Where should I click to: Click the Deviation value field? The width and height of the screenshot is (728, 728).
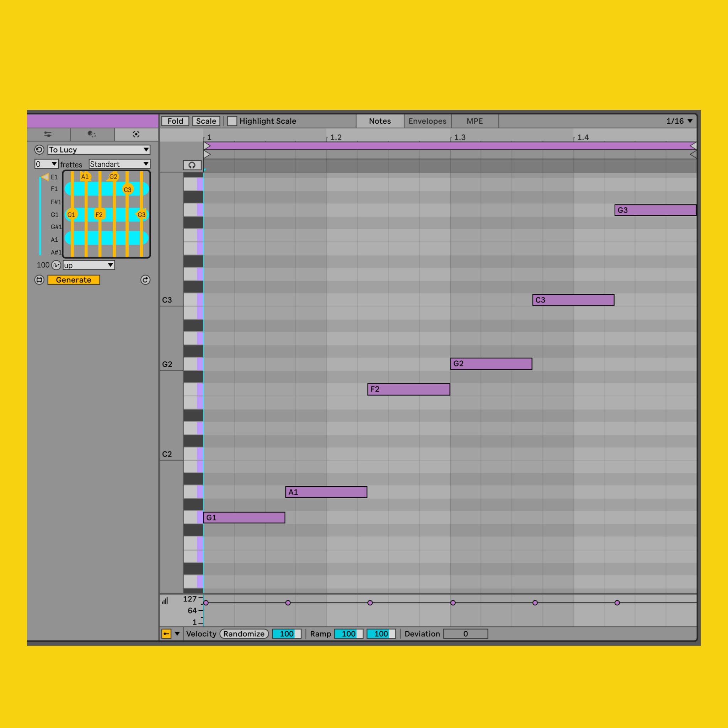tap(465, 634)
